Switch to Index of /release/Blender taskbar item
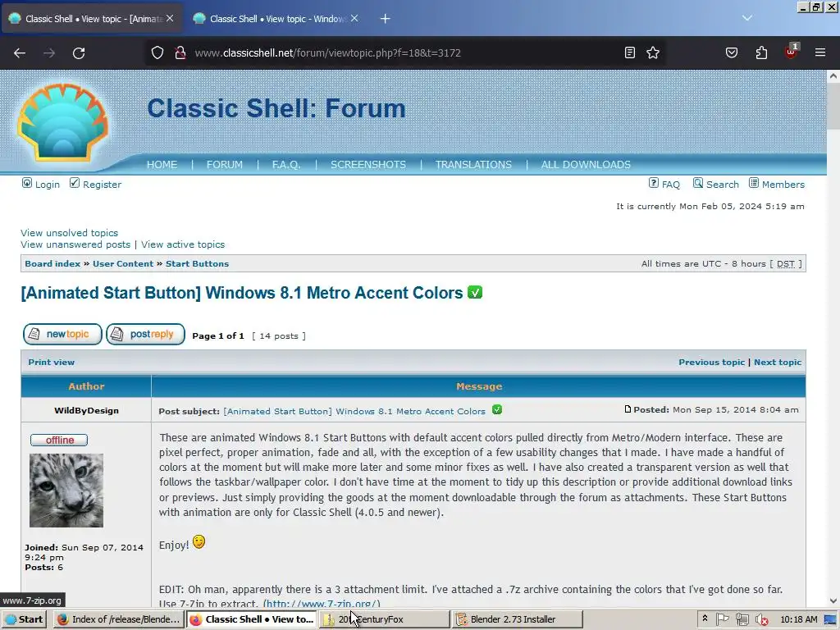Screen dimensions: 840x630 (x=118, y=619)
